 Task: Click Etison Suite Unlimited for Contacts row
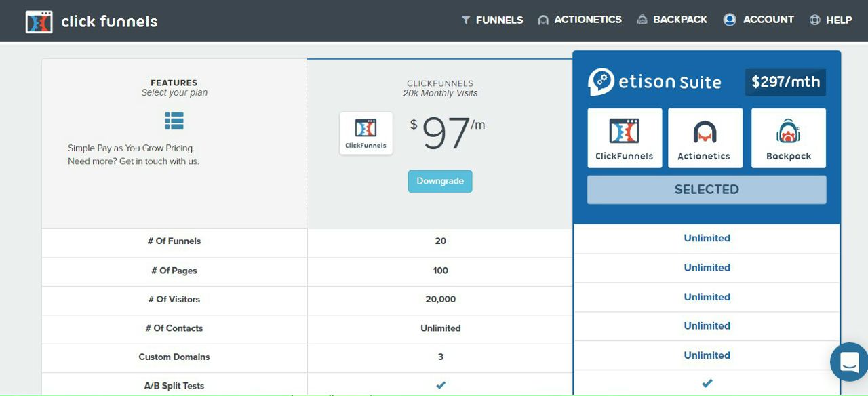(x=707, y=326)
